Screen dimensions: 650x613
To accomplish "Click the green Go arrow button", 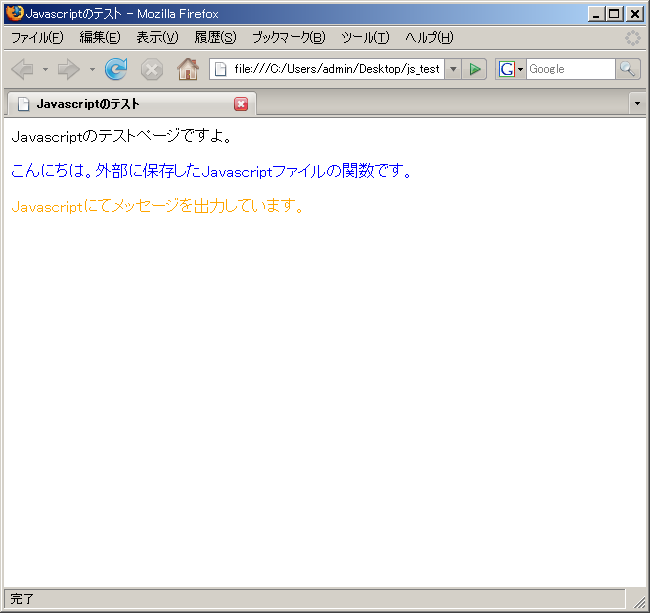I will [x=475, y=69].
